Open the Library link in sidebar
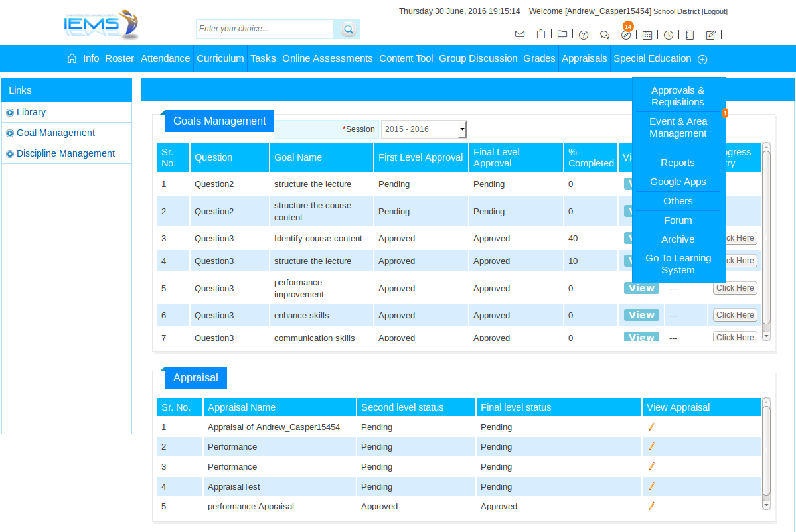The image size is (796, 532). [31, 112]
